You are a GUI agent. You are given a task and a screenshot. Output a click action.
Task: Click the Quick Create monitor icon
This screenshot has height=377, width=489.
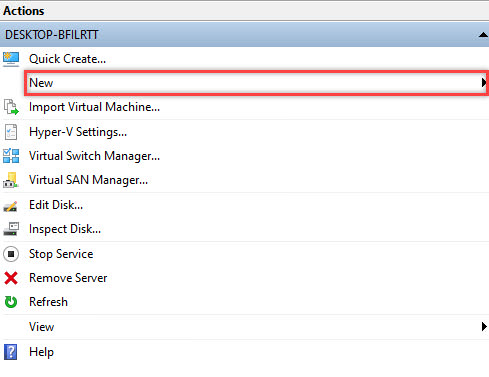(x=11, y=59)
